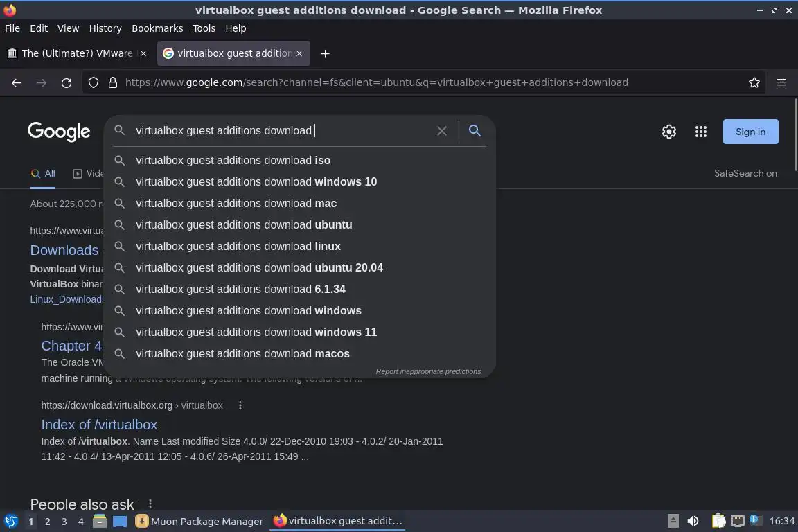Open the Tools menu
Viewport: 798px width, 532px height.
[204, 28]
